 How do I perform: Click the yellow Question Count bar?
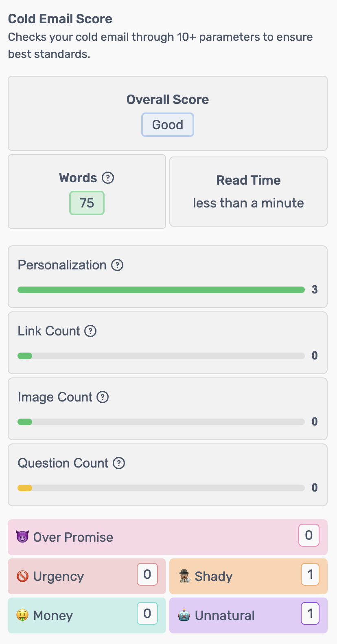click(x=25, y=488)
